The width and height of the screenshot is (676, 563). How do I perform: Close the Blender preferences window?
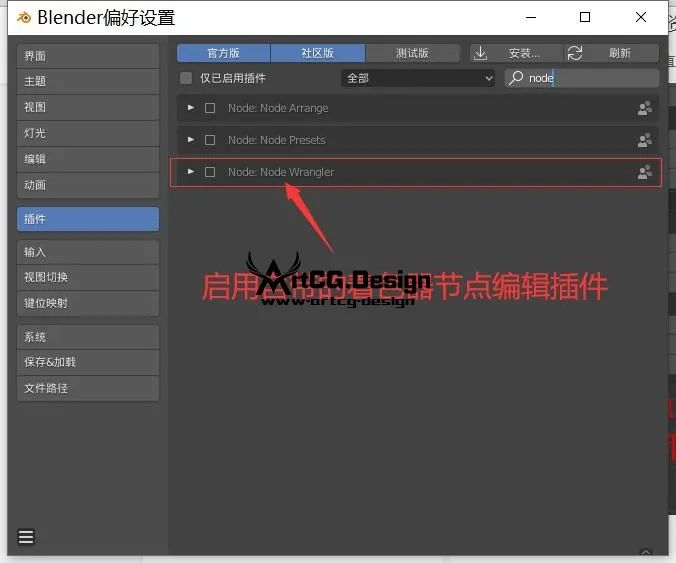click(641, 17)
